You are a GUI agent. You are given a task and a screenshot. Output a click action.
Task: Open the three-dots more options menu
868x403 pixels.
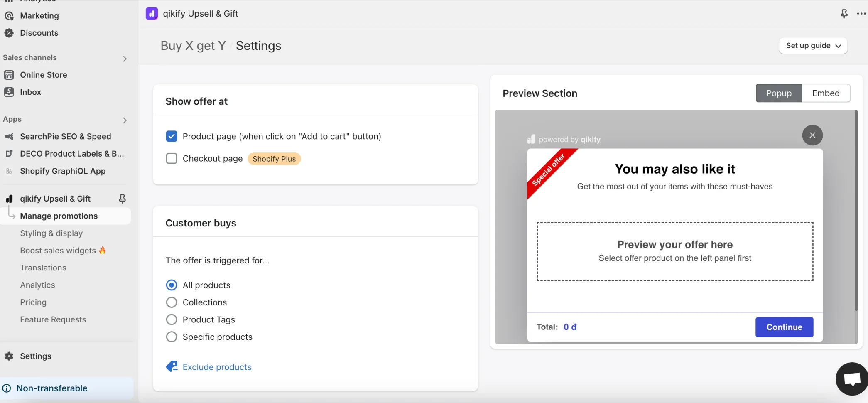tap(861, 14)
